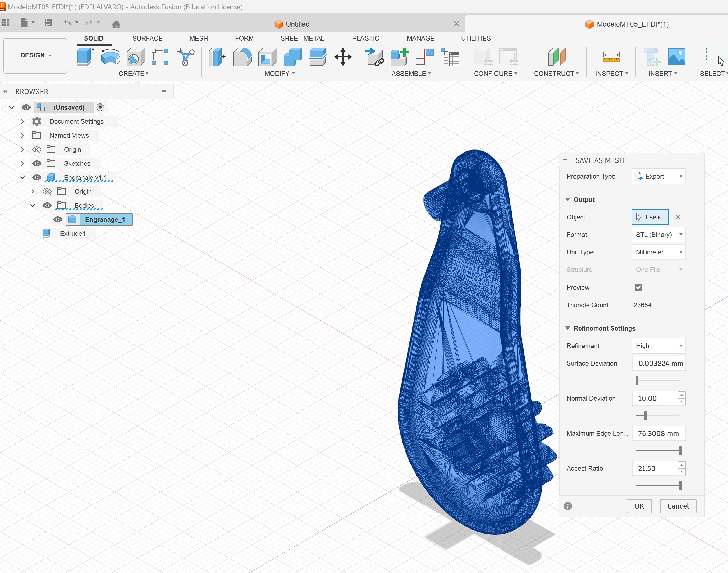
Task: Click OK in Save As Mesh dialog
Action: (x=639, y=506)
